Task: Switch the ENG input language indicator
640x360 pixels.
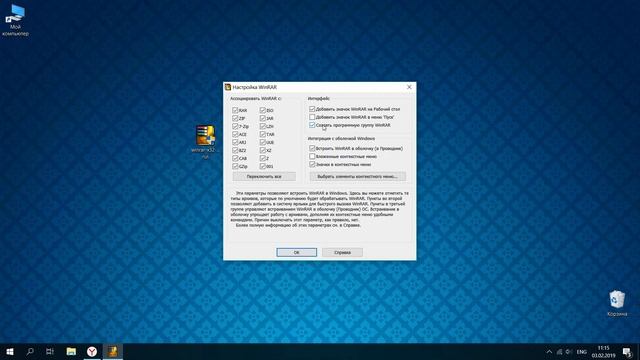Action: point(582,352)
